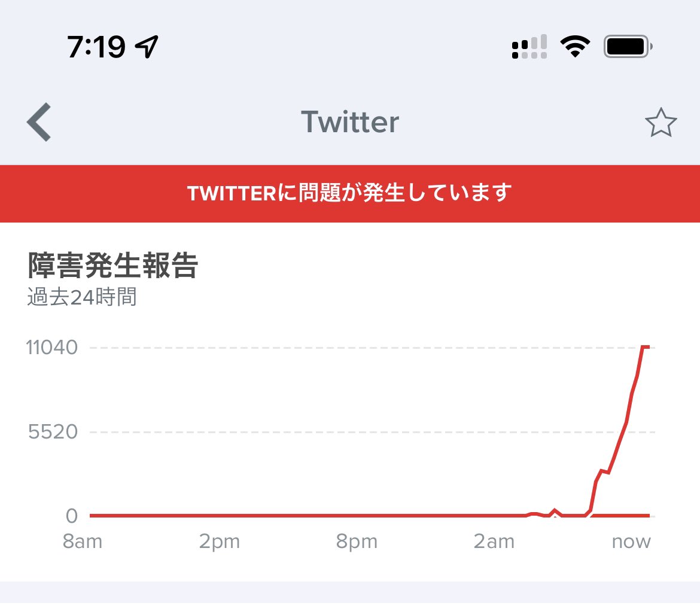Tap the 5520 axis label

point(53,431)
